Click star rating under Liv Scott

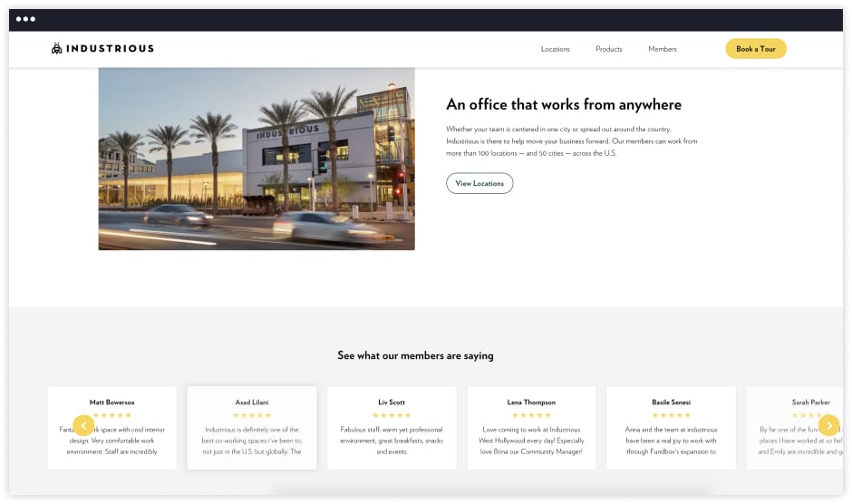392,415
